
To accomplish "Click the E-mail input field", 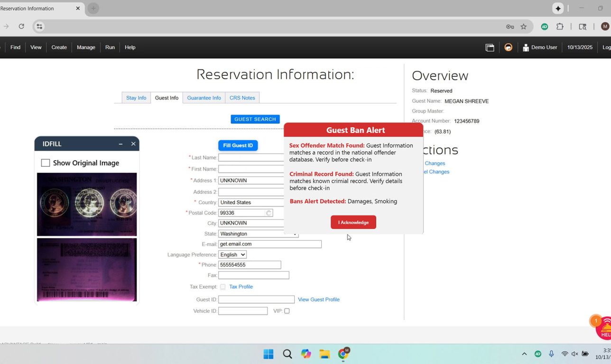I will point(269,244).
